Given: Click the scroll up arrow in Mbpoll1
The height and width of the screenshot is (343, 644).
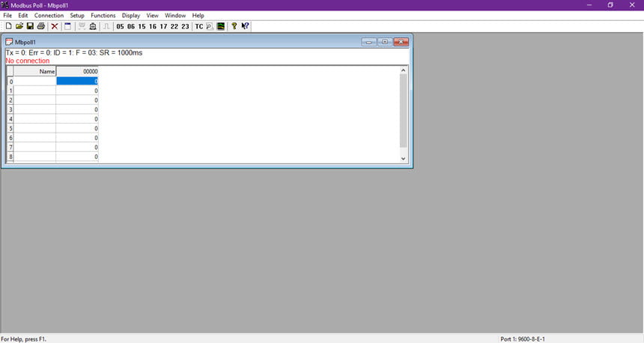Looking at the screenshot, I should click(x=404, y=70).
